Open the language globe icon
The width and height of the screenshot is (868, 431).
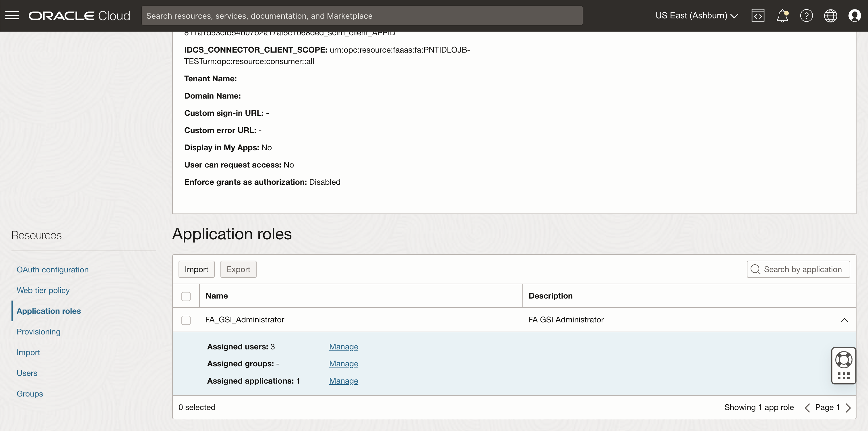point(831,16)
